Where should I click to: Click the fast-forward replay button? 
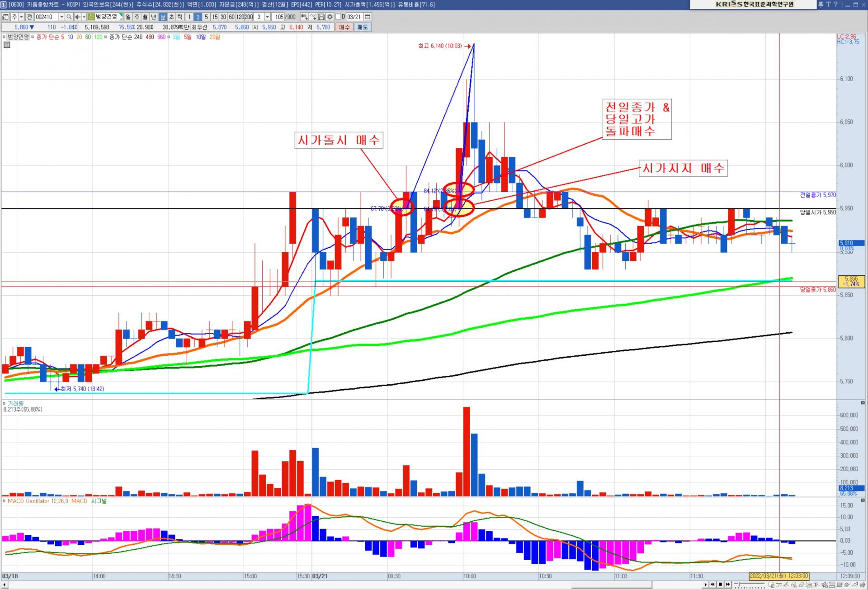click(x=727, y=585)
